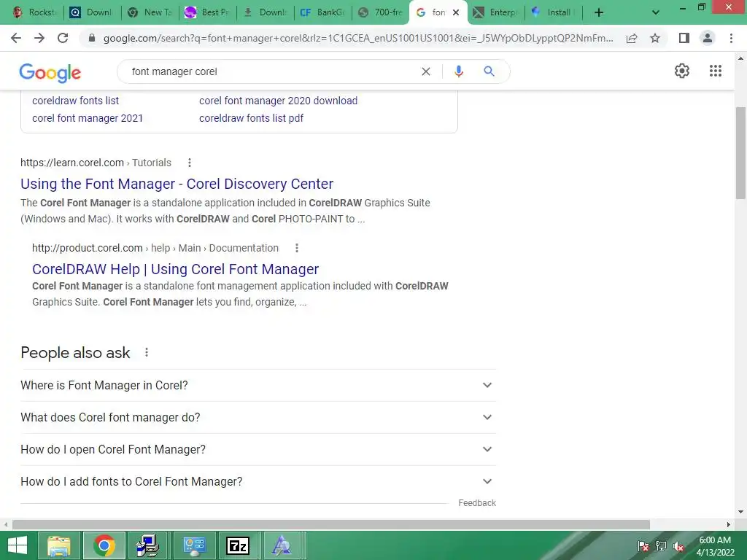Screen dimensions: 747x560
Task: Open Using the Font Manager result
Action: tap(177, 184)
